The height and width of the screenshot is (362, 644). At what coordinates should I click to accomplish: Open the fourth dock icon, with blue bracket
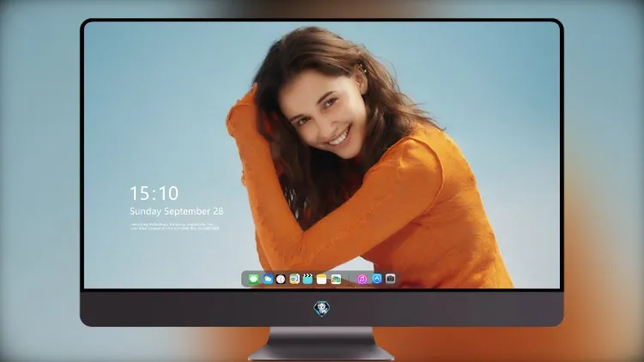coord(295,279)
